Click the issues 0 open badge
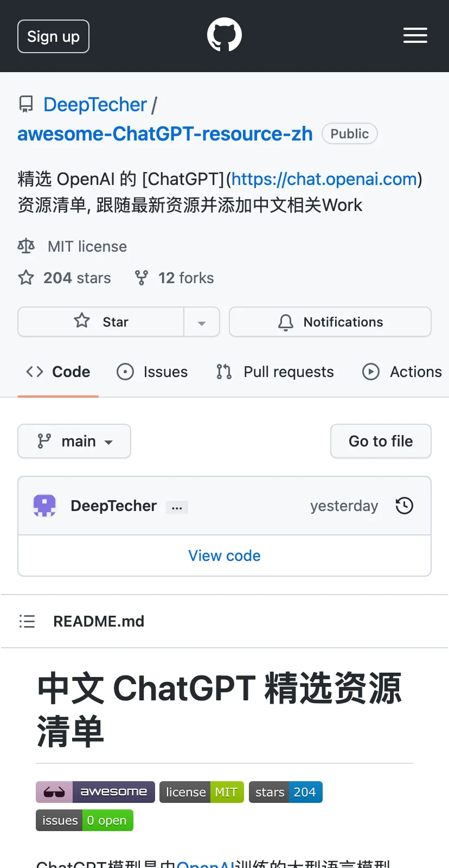Screen dimensions: 449x868 (x=85, y=820)
